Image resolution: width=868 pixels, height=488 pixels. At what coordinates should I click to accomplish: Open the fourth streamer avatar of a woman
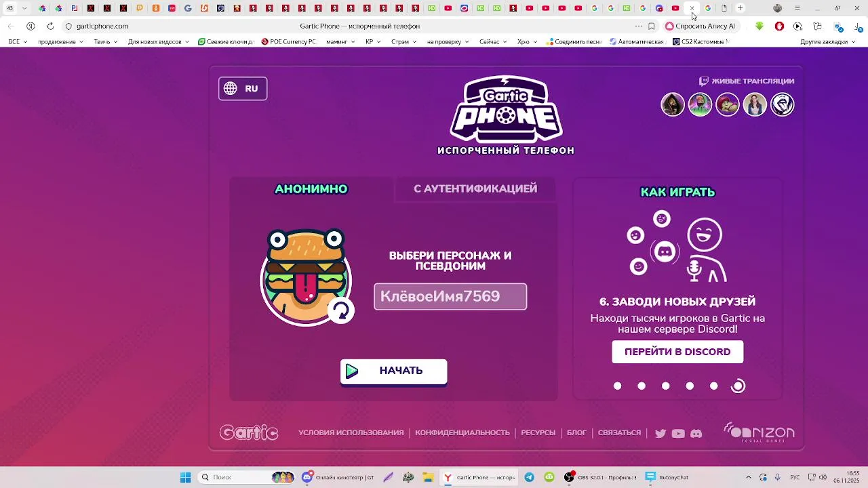(755, 104)
